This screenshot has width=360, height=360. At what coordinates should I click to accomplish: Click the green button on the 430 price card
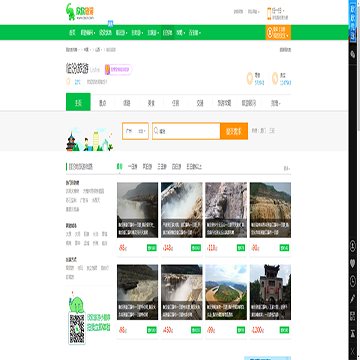[196, 330]
